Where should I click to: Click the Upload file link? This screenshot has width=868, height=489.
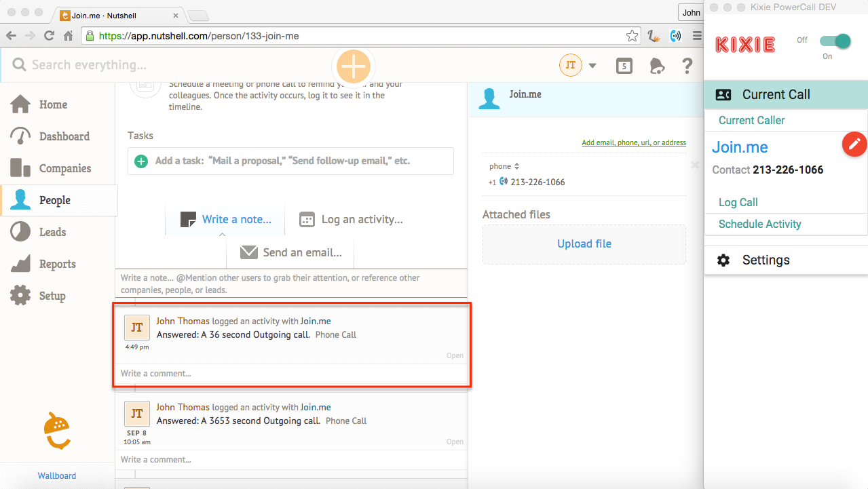[583, 243]
